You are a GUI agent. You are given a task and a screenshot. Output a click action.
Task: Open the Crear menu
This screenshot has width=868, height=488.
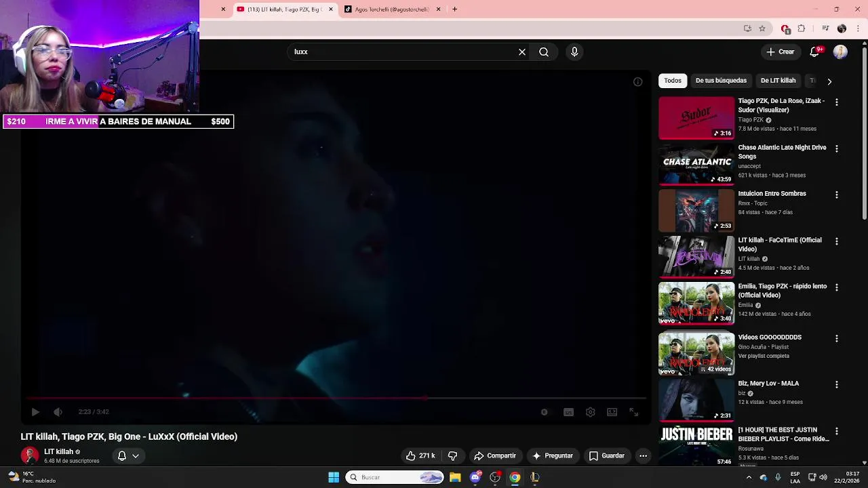click(x=781, y=52)
